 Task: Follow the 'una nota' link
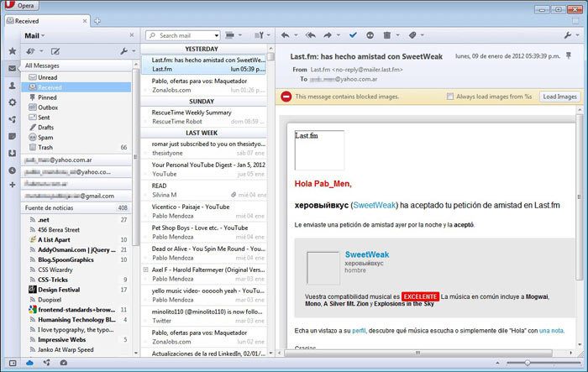tap(551, 330)
